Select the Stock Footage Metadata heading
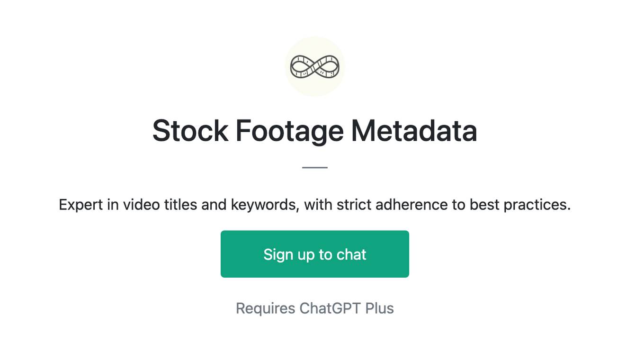Viewport: 644px width, 362px height. (315, 130)
